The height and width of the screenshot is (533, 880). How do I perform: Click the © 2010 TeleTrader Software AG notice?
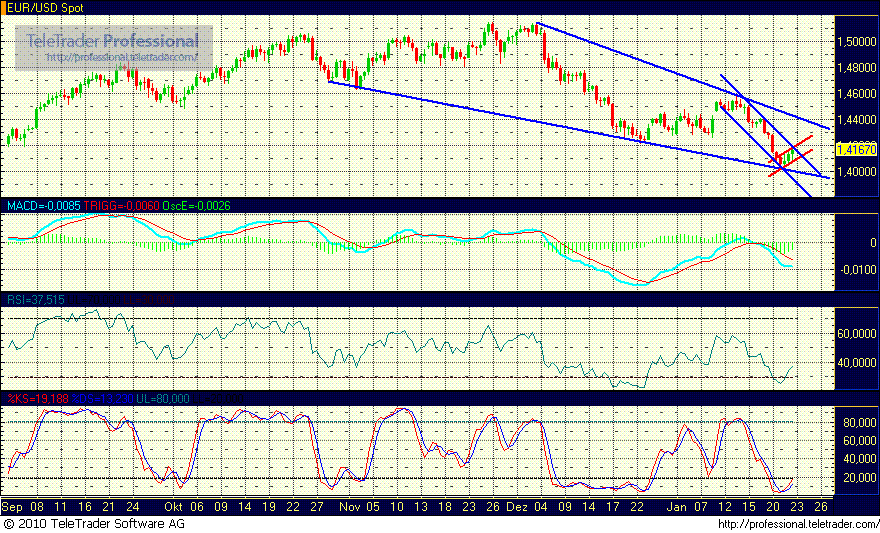(93, 525)
